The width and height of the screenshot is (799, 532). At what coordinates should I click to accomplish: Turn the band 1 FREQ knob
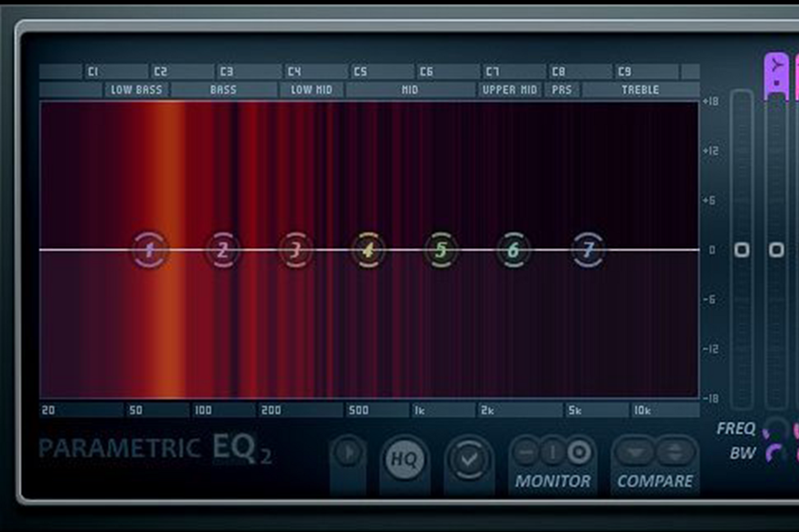(776, 428)
